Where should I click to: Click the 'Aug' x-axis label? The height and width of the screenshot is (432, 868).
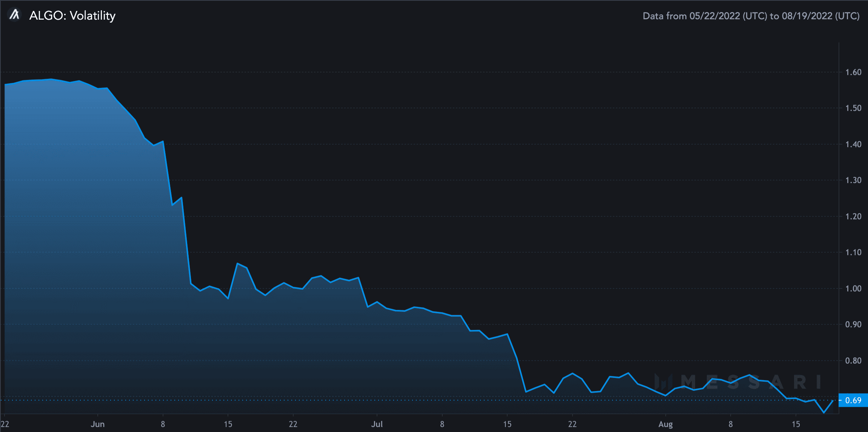[665, 424]
